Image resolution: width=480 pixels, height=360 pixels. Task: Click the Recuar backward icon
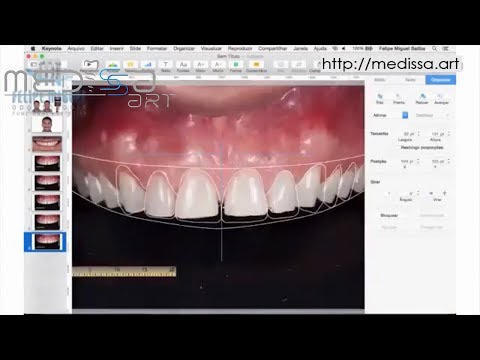click(x=422, y=97)
